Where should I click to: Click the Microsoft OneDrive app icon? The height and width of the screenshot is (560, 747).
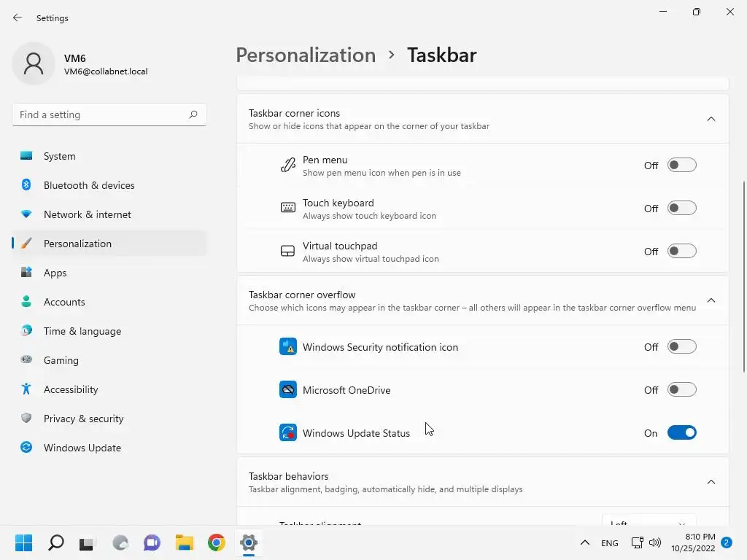pos(287,389)
